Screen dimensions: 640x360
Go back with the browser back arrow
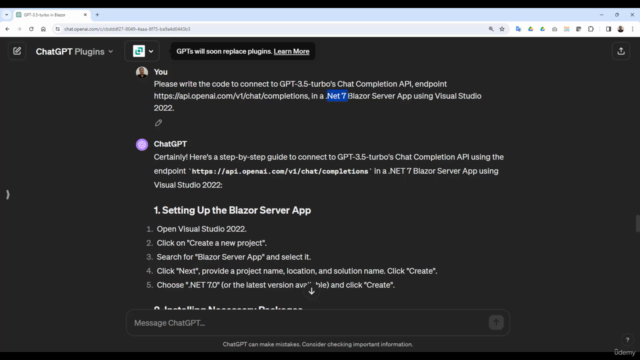tap(7, 29)
